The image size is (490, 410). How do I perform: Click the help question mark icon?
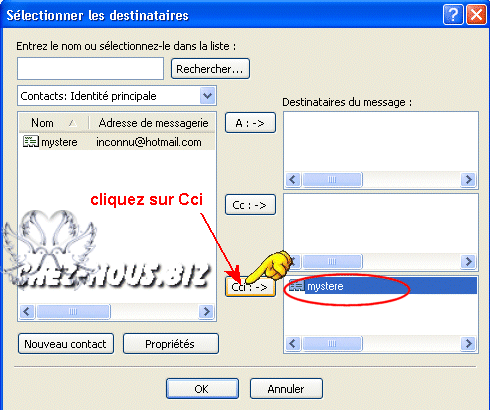pos(453,15)
